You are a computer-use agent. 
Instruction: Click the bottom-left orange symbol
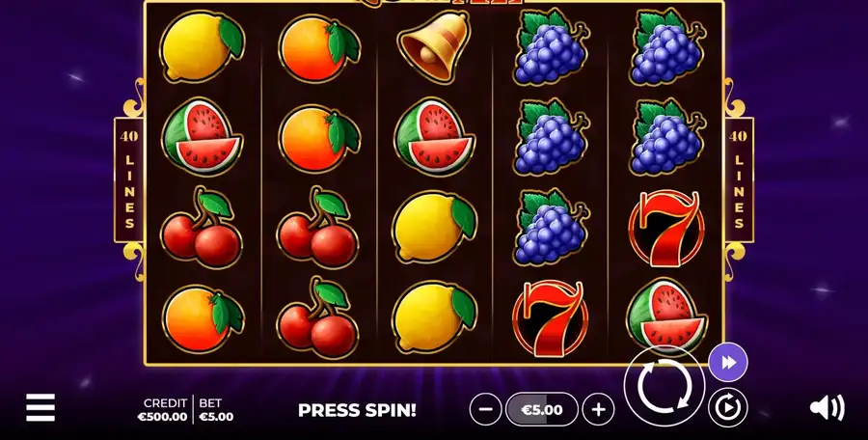(203, 318)
